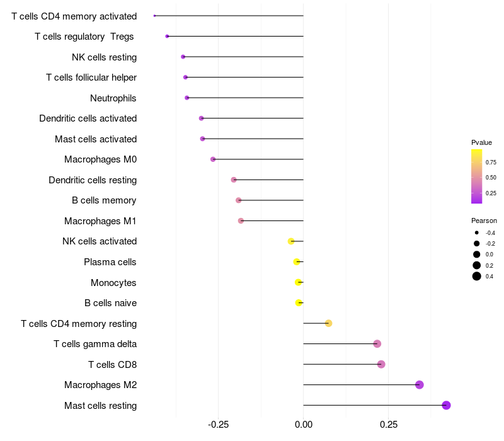504x441 pixels.
Task: Select the Neutrophils label
Action: pyautogui.click(x=113, y=98)
